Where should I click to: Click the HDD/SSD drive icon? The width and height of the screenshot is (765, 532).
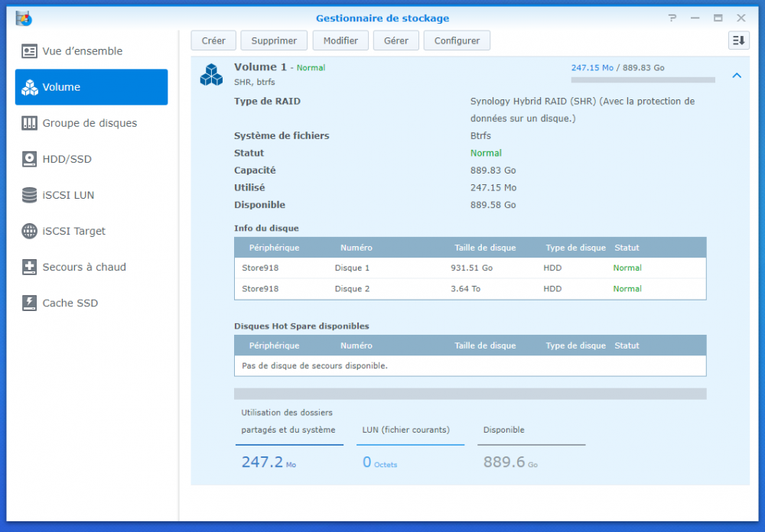30,159
